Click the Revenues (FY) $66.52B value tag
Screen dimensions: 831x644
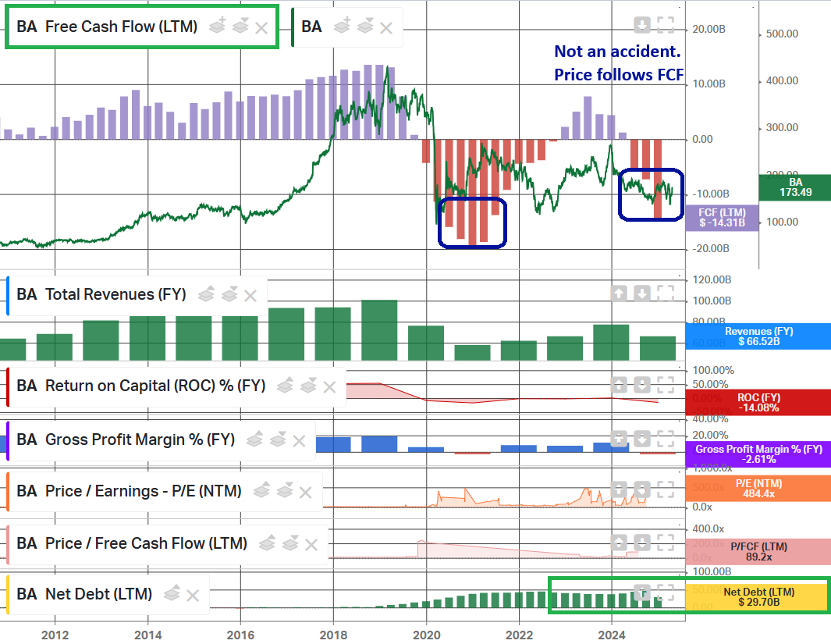click(x=758, y=336)
